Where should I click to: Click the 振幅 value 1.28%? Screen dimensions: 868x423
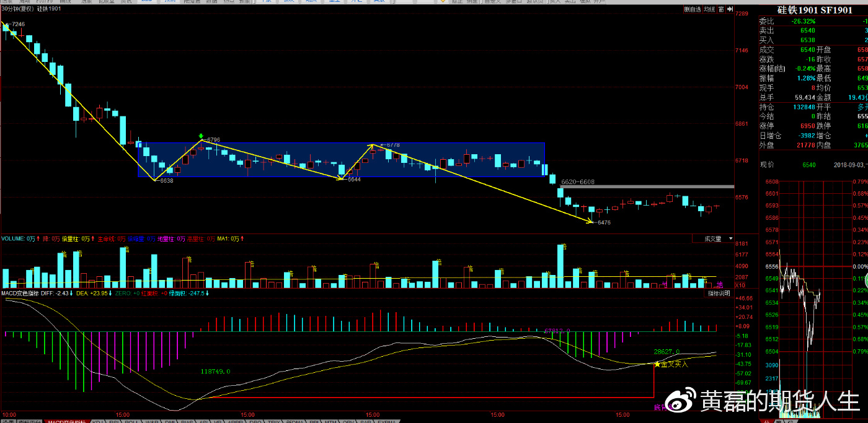pyautogui.click(x=806, y=79)
